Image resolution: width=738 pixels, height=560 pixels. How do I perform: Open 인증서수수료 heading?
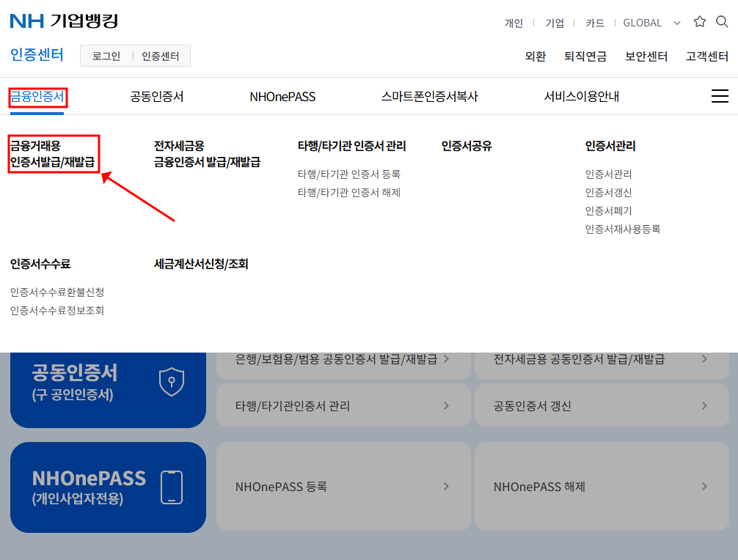pos(40,264)
